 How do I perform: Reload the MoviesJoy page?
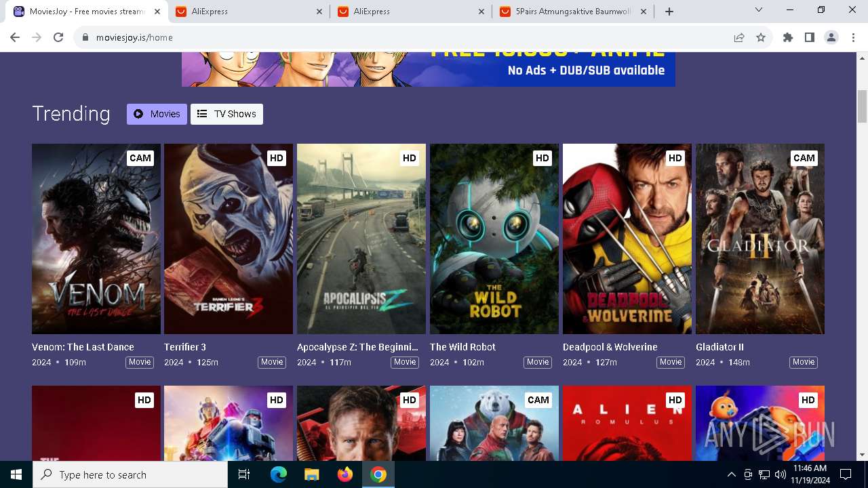(x=58, y=38)
